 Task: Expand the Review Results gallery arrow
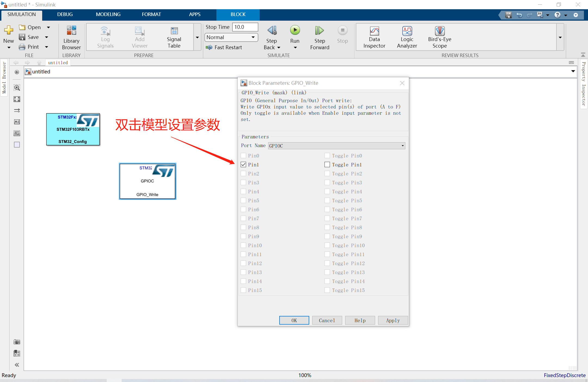(x=560, y=37)
